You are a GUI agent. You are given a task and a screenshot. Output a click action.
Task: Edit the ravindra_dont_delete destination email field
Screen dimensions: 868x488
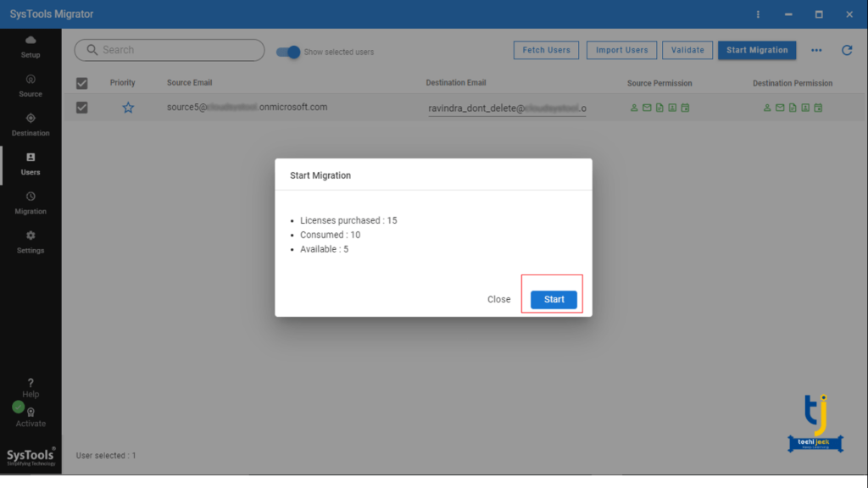507,108
